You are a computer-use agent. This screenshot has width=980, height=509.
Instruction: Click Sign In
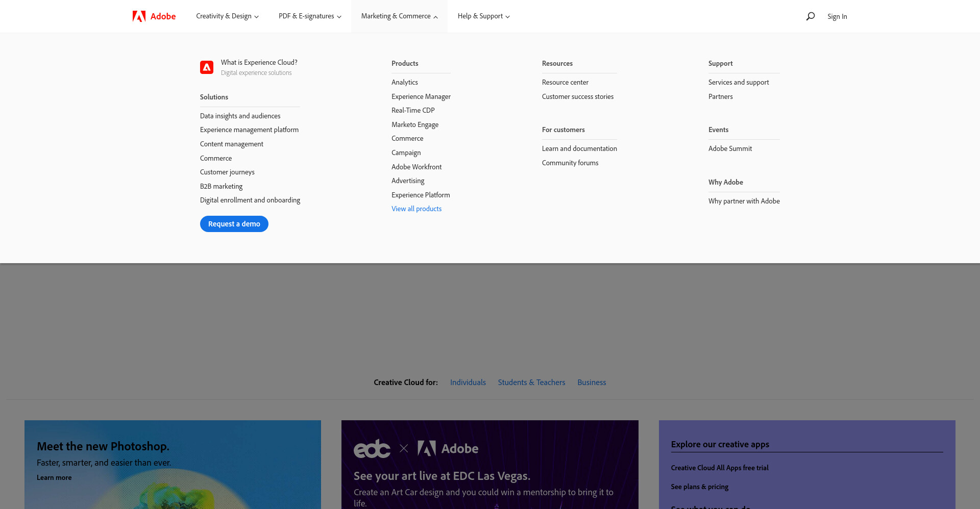pos(837,16)
